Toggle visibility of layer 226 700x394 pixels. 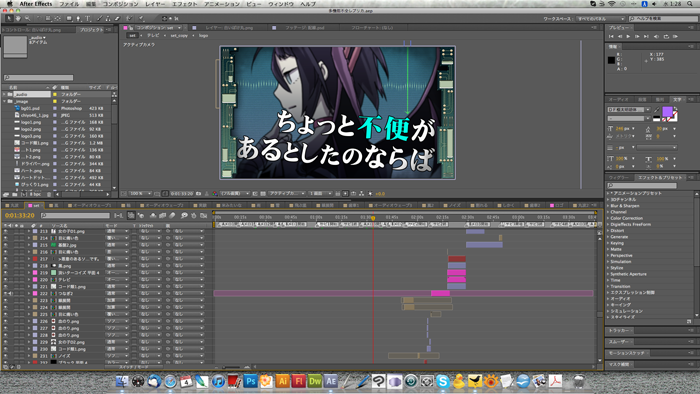[5, 321]
